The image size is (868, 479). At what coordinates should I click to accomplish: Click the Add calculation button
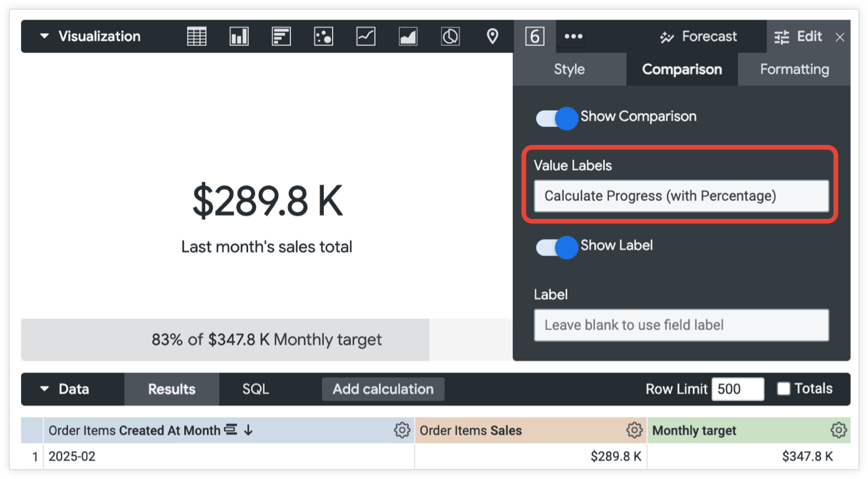(x=383, y=389)
